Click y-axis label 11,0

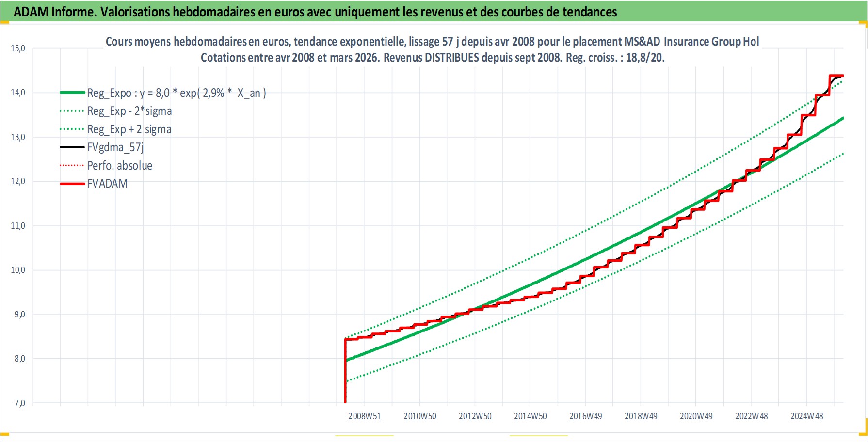[x=18, y=226]
